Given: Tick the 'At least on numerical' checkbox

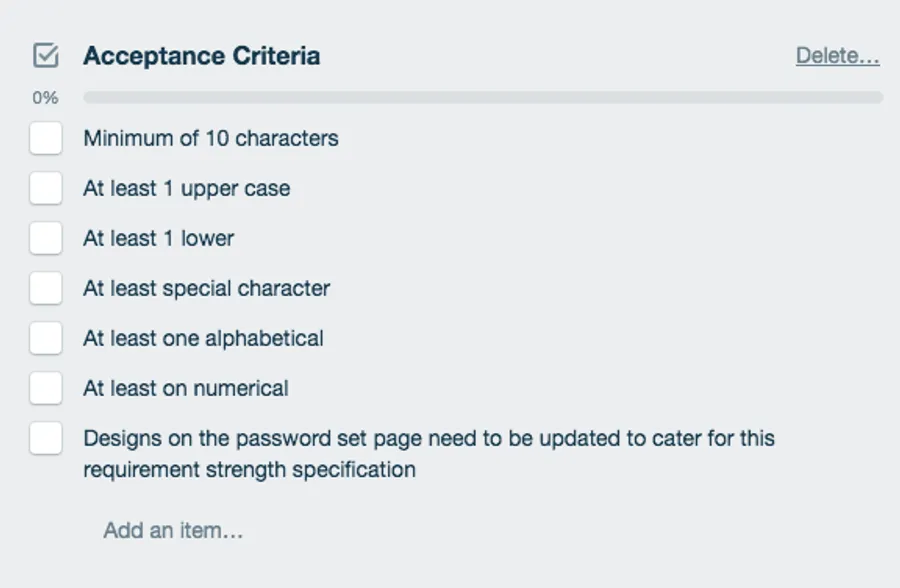Looking at the screenshot, I should point(46,389).
